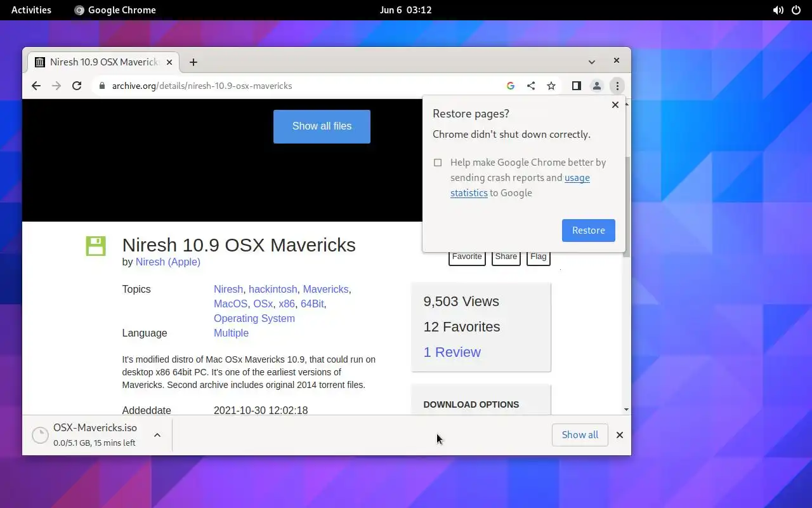Open the Activities overview

pyautogui.click(x=31, y=10)
